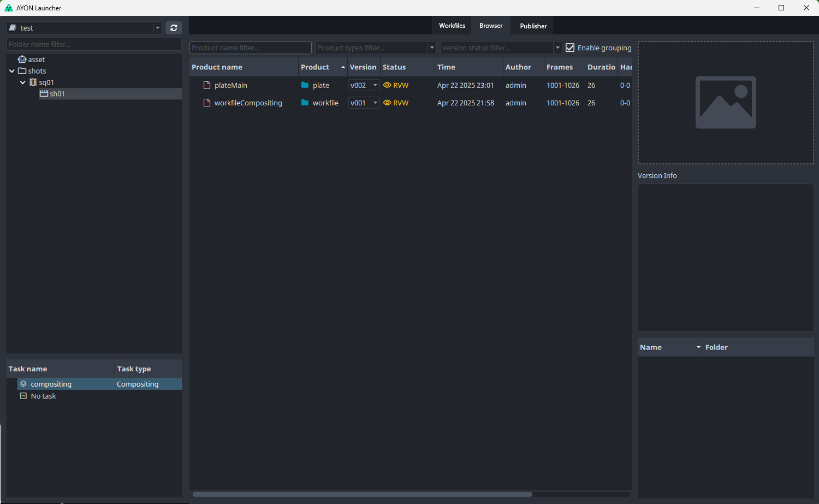819x504 pixels.
Task: Sort by Author column header
Action: pyautogui.click(x=524, y=67)
